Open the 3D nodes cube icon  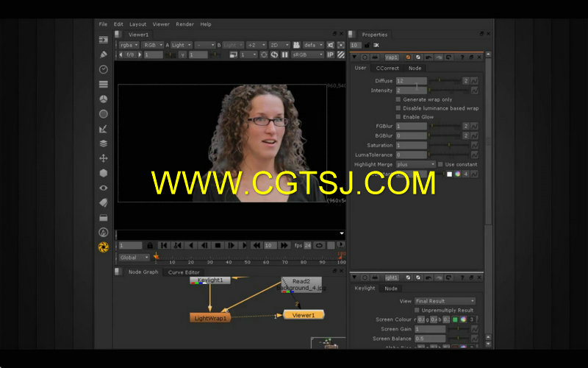pos(104,173)
